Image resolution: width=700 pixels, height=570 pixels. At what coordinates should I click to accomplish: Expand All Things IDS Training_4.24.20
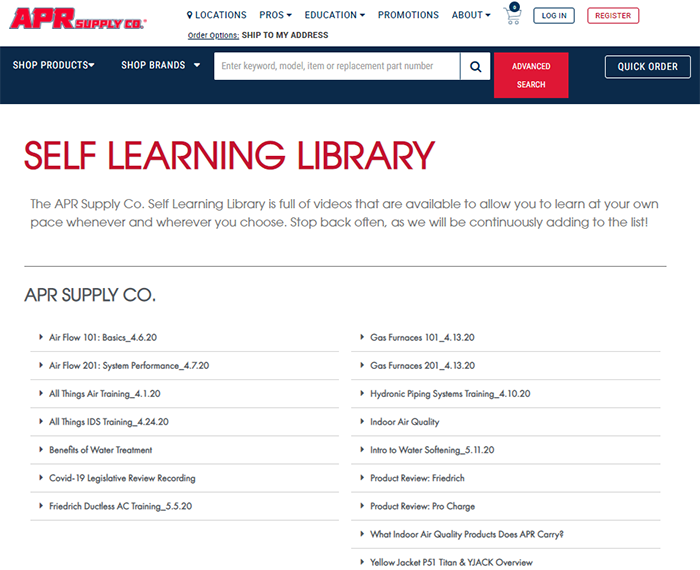pyautogui.click(x=184, y=422)
